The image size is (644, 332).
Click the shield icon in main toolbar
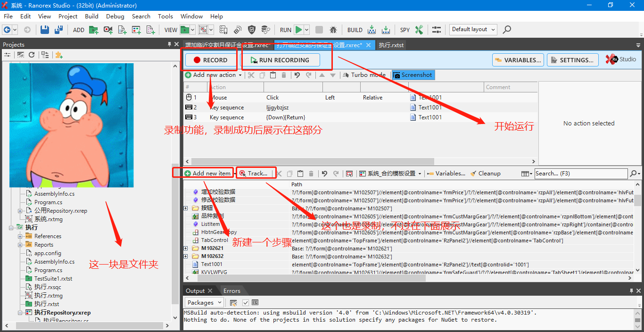coord(252,30)
